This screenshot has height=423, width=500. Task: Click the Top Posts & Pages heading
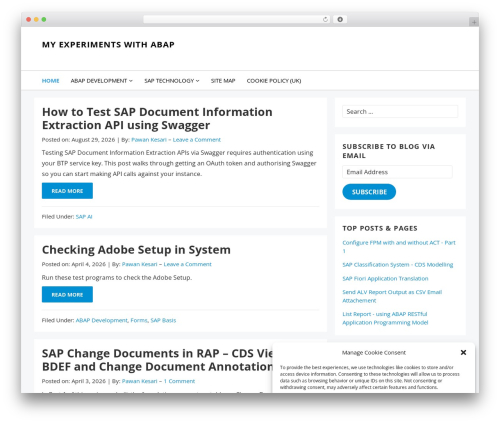pos(380,228)
